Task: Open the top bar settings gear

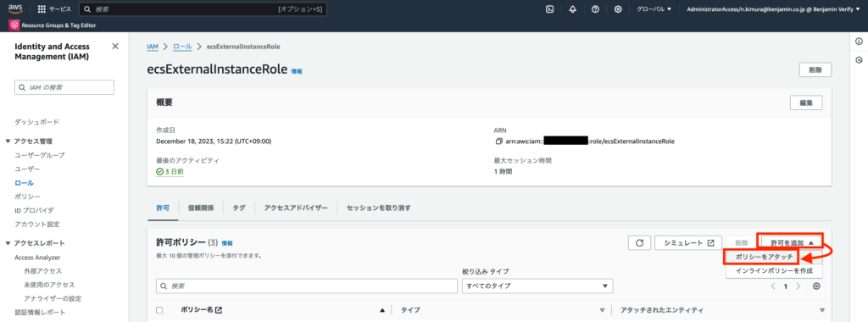Action: (x=618, y=9)
